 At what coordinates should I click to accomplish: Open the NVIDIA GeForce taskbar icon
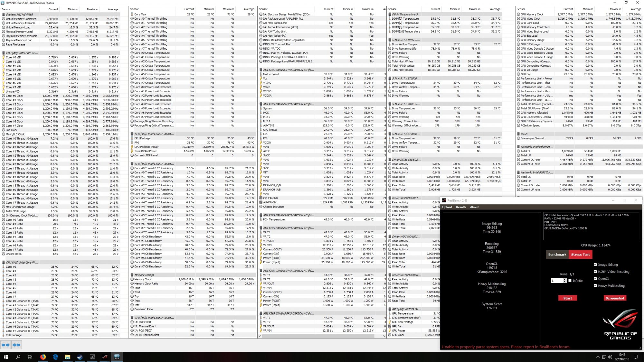pyautogui.click(x=92, y=357)
